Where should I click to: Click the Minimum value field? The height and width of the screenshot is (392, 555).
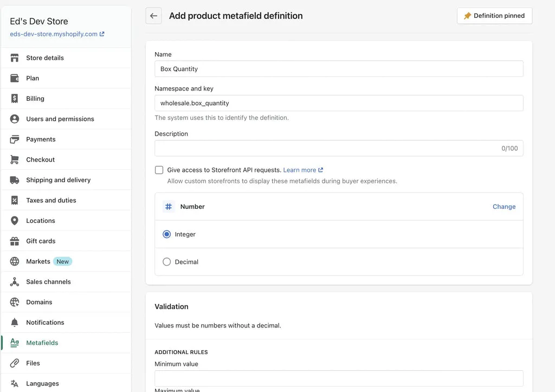pyautogui.click(x=339, y=378)
